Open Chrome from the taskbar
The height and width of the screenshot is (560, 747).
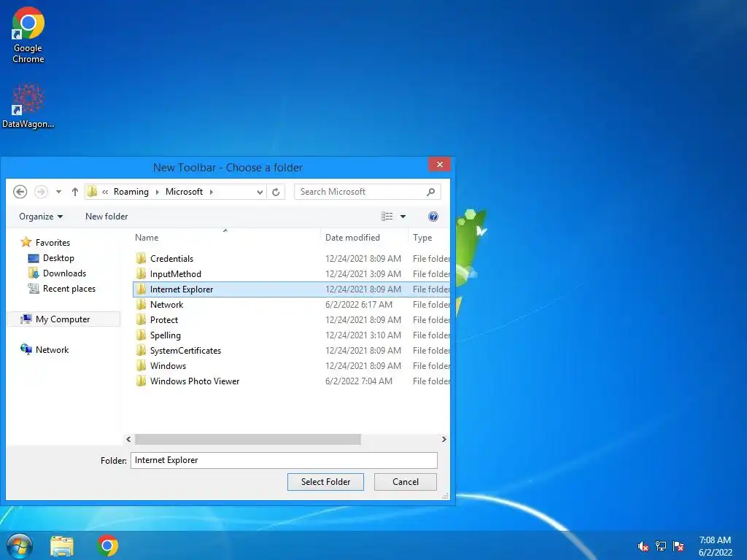[x=108, y=545]
